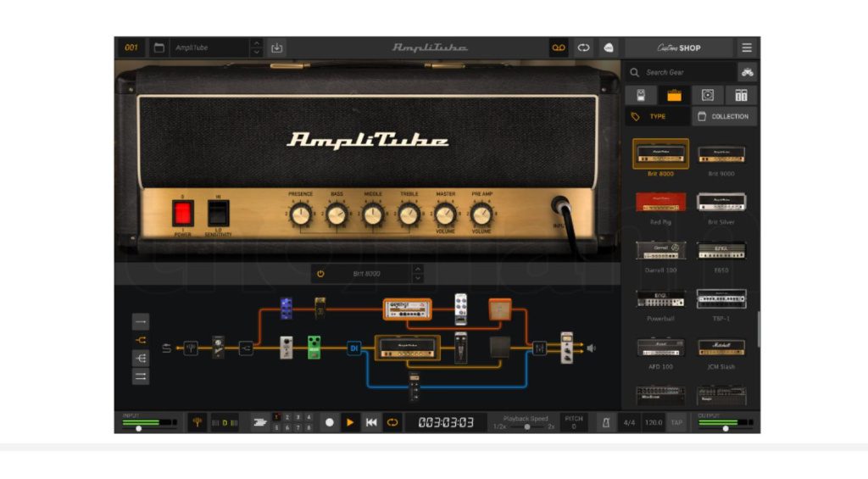Select the orange cabinet in upper path
868x479 pixels.
coord(500,309)
